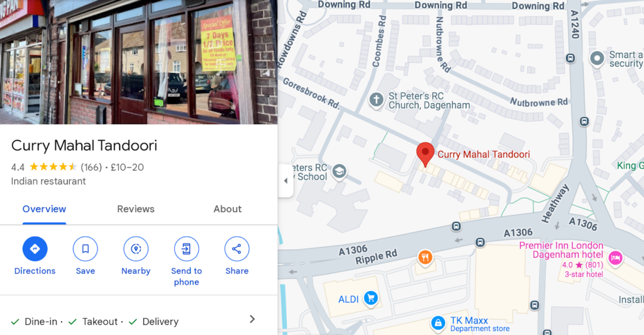Viewport: 644px width, 335px height.
Task: Open Nearby search icon
Action: (x=136, y=249)
